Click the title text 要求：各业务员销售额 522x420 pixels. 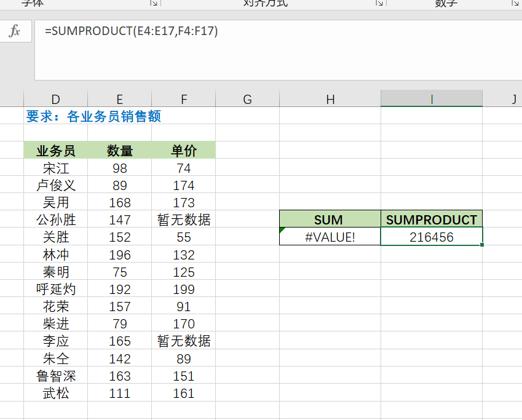(93, 116)
